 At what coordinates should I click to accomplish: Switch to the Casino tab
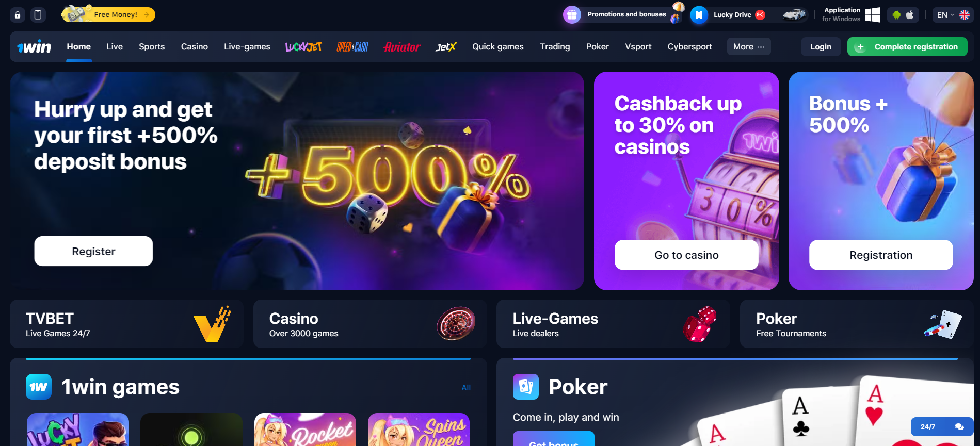195,47
